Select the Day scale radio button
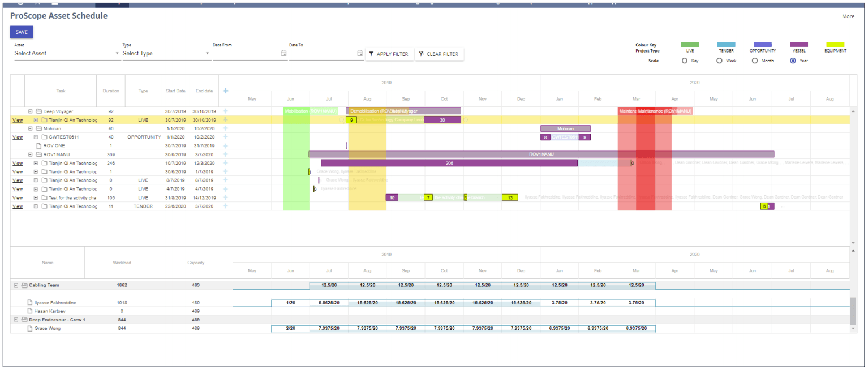This screenshot has height=370, width=868. (x=684, y=61)
